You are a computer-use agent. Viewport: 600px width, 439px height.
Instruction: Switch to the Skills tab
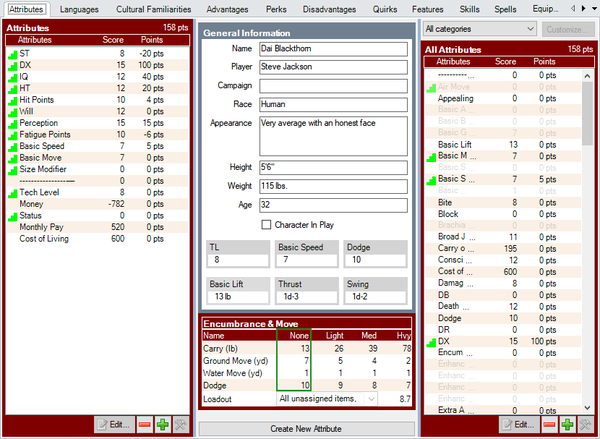point(469,9)
